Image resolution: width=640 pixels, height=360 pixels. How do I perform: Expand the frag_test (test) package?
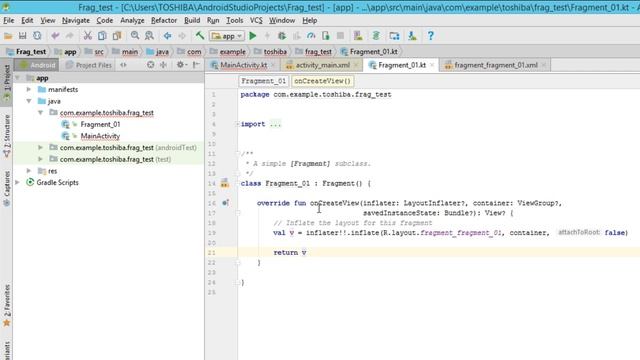click(x=40, y=159)
